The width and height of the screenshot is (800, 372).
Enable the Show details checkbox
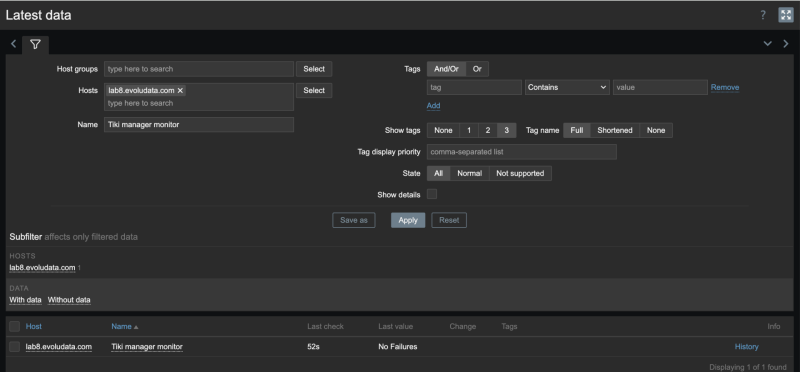tap(432, 194)
